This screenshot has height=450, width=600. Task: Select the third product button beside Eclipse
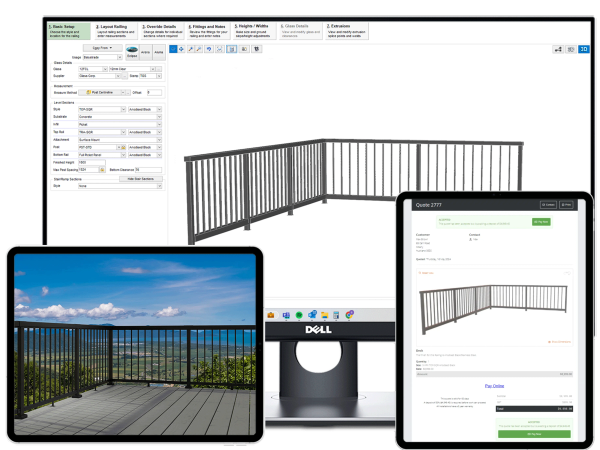(x=159, y=52)
